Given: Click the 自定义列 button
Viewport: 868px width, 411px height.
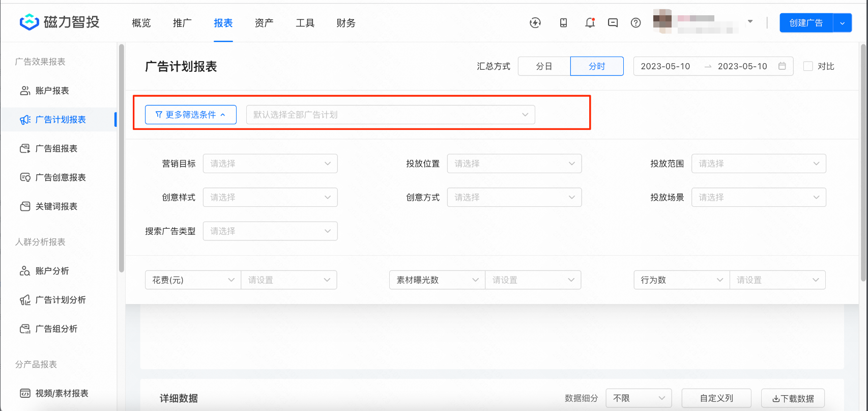Looking at the screenshot, I should pos(716,398).
